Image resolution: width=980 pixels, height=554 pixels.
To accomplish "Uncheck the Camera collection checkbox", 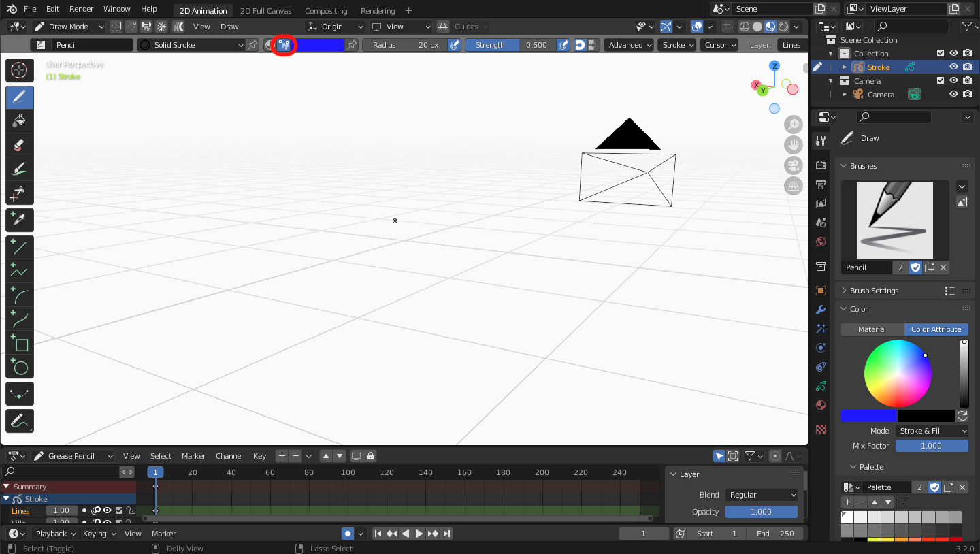I will coord(941,80).
